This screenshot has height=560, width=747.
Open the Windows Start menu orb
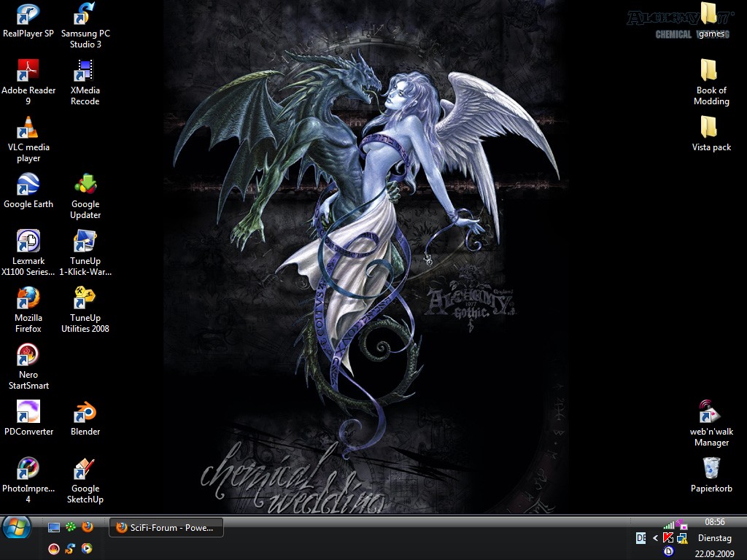tap(17, 527)
